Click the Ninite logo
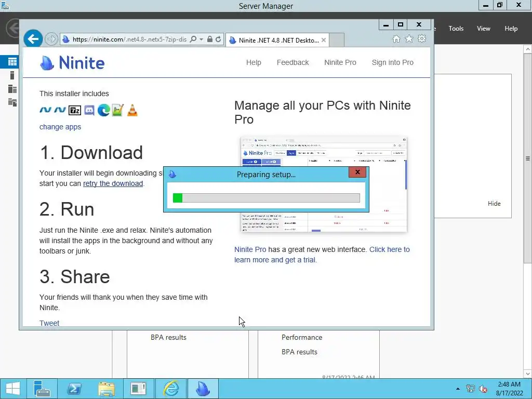Image resolution: width=532 pixels, height=399 pixels. [72, 63]
